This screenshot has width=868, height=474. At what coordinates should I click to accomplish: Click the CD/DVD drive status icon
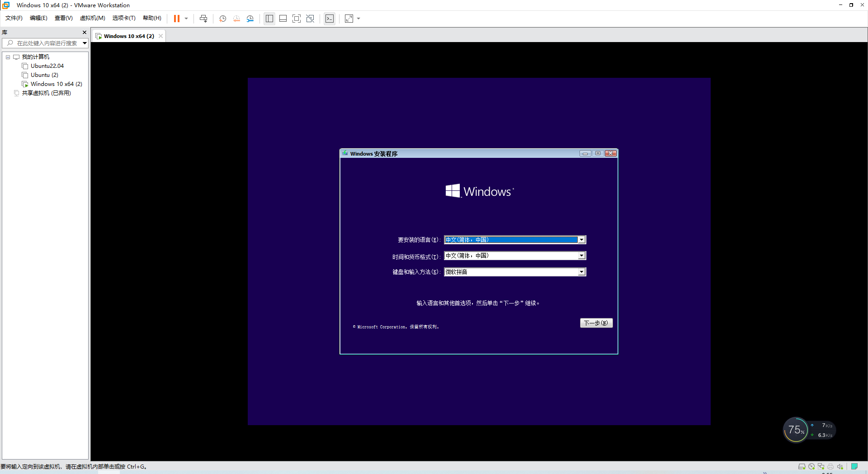811,466
